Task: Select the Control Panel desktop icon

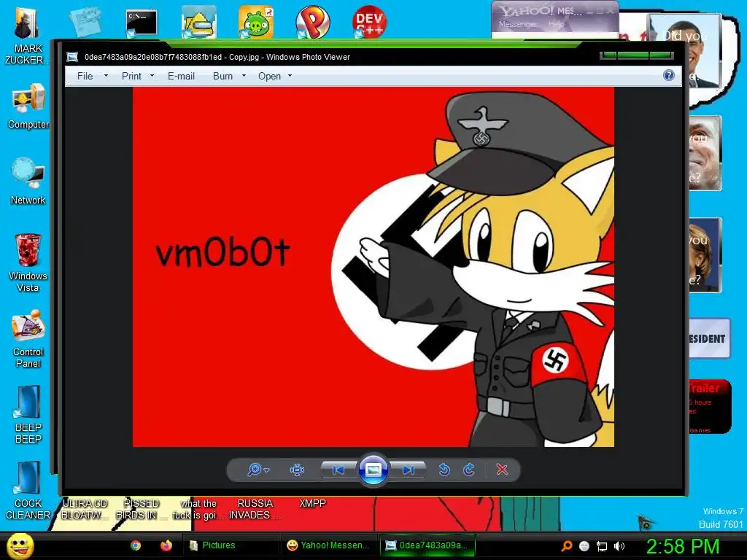Action: pyautogui.click(x=28, y=339)
